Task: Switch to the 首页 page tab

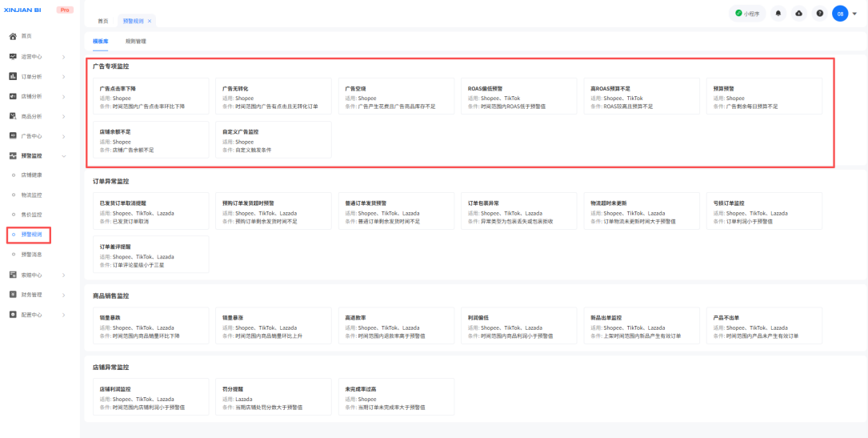Action: (103, 20)
